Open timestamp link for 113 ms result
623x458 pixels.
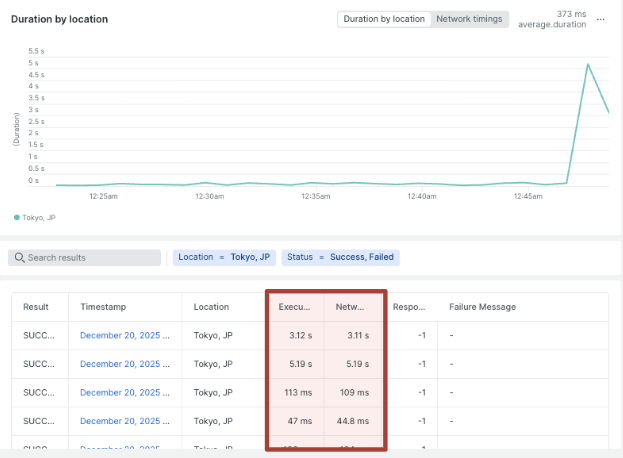[125, 392]
